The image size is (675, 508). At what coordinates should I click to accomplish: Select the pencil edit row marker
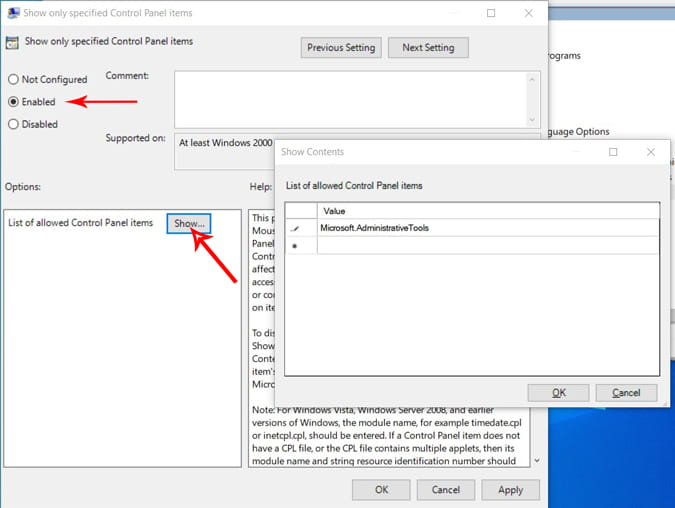pyautogui.click(x=295, y=229)
